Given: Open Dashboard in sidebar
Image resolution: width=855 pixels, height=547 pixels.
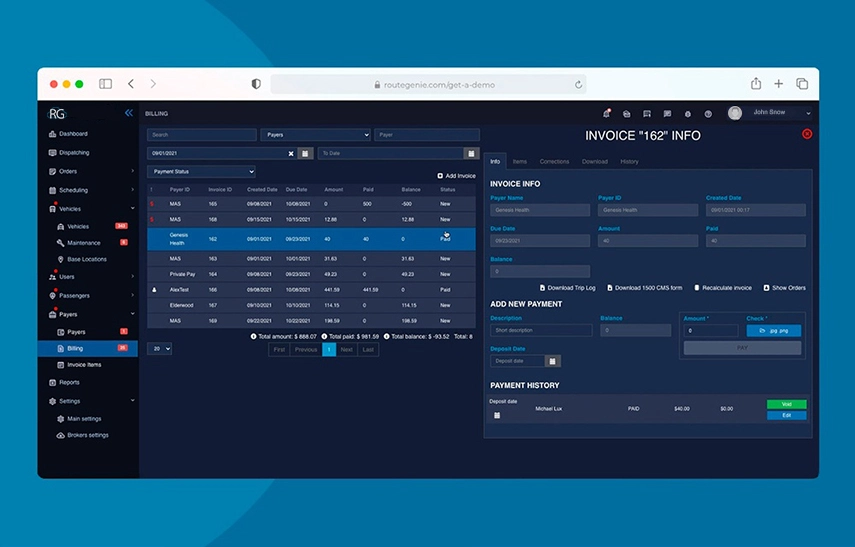Looking at the screenshot, I should (68, 134).
